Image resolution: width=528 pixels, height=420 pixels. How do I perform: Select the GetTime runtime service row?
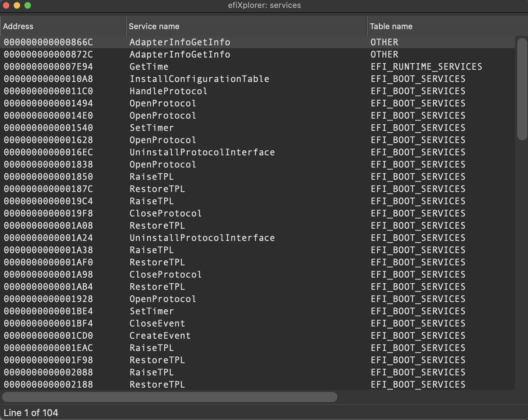(149, 67)
